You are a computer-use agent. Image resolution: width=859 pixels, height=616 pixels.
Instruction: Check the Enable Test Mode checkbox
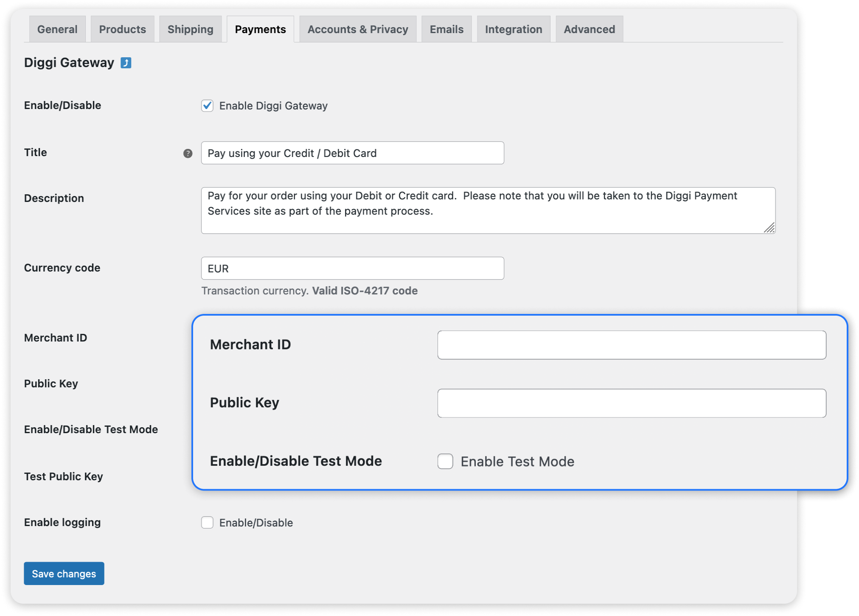[x=445, y=461]
